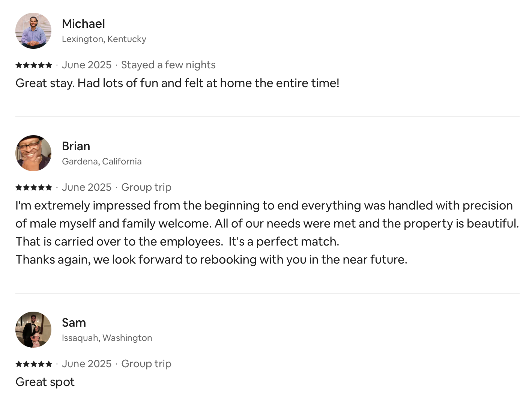Click the reviewer name Brian
This screenshot has width=532, height=401.
click(x=76, y=146)
